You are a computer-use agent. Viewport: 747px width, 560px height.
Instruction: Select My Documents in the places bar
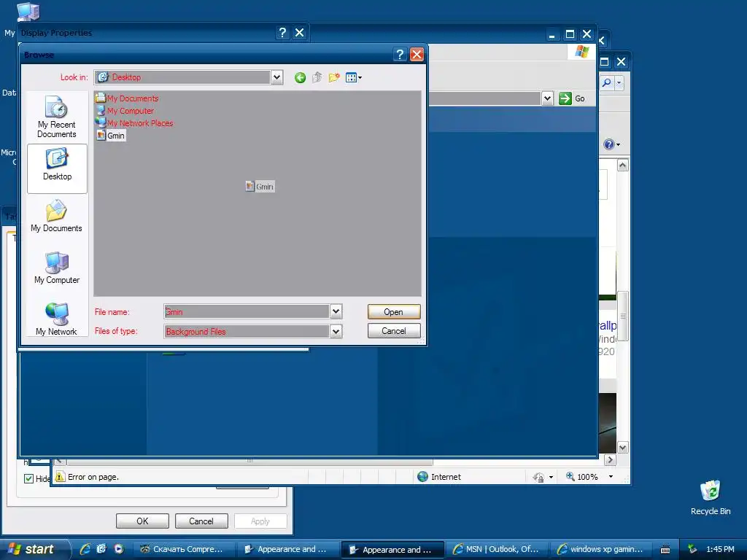[57, 217]
